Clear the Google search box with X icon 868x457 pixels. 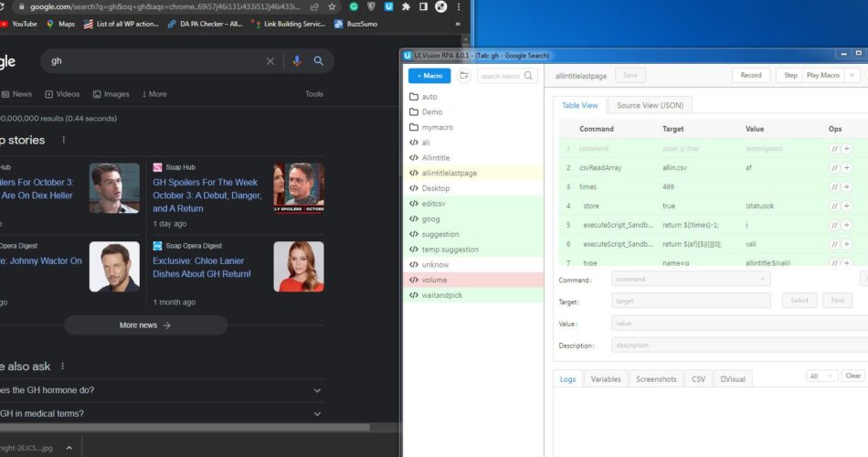(x=270, y=61)
